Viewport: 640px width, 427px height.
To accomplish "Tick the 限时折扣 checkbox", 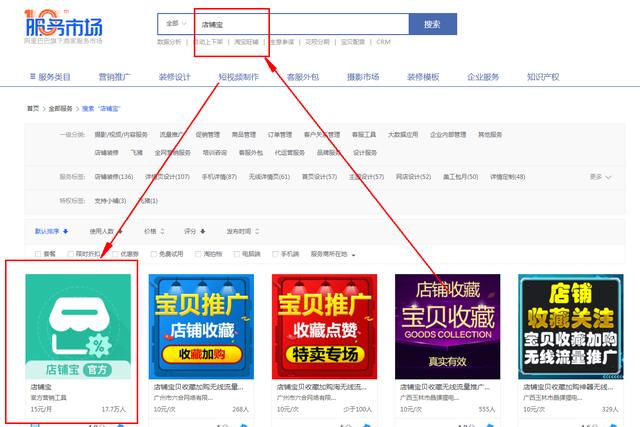I will (x=70, y=254).
